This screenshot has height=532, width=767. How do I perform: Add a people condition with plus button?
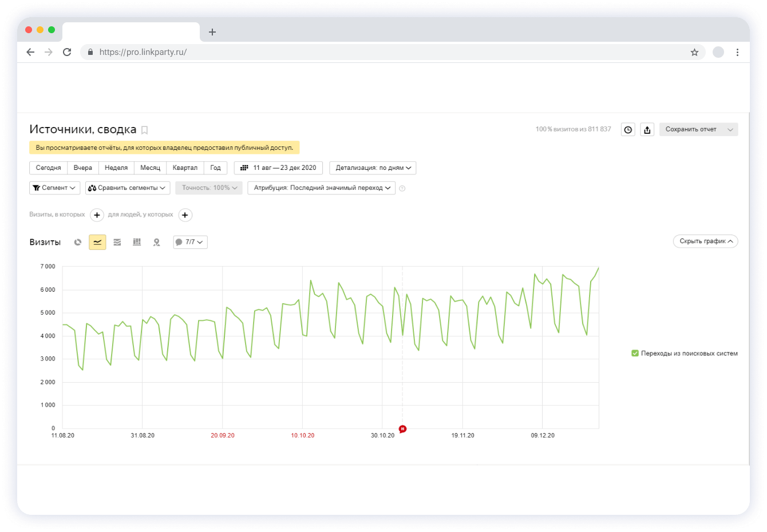tap(185, 215)
